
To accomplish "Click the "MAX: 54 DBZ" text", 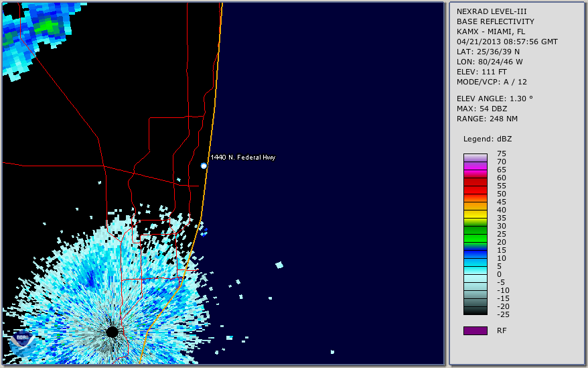I will point(482,109).
